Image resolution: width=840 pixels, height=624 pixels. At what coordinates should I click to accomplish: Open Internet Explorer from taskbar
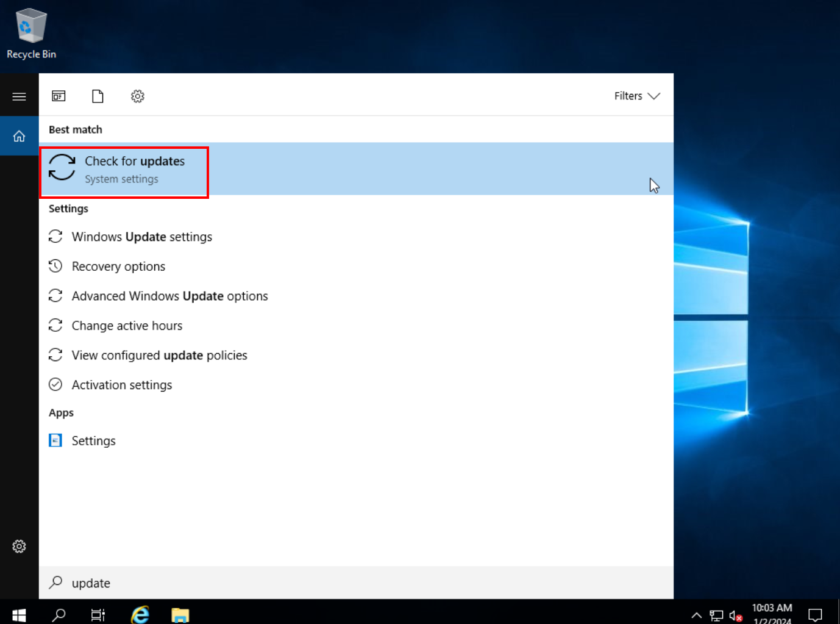[x=140, y=614]
